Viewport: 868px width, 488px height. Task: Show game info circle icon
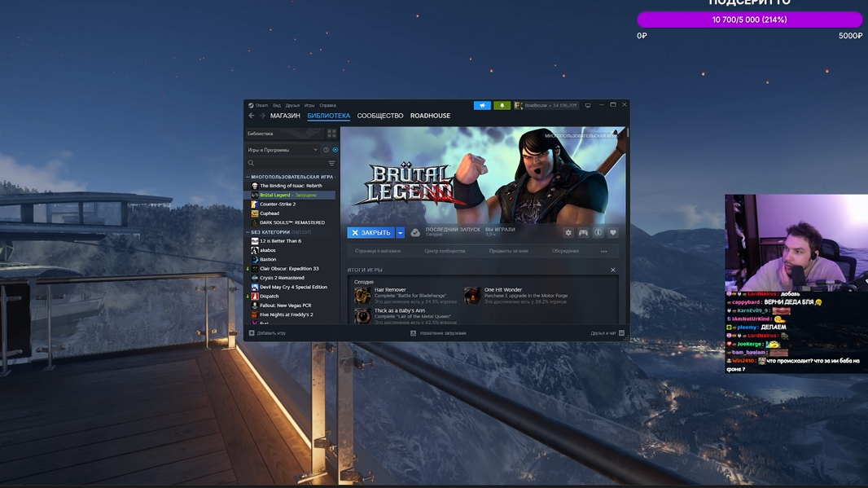pos(598,233)
